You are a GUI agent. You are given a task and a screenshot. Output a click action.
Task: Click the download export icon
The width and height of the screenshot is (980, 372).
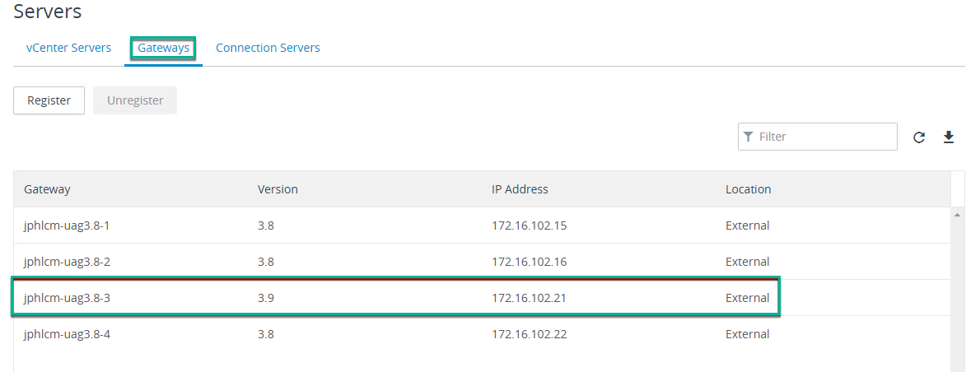[x=948, y=137]
